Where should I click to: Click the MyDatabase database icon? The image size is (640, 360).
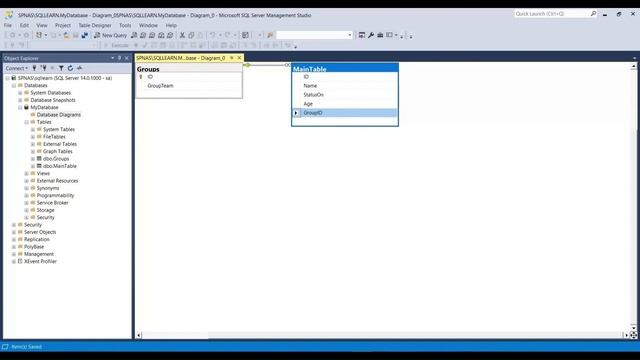pyautogui.click(x=27, y=107)
